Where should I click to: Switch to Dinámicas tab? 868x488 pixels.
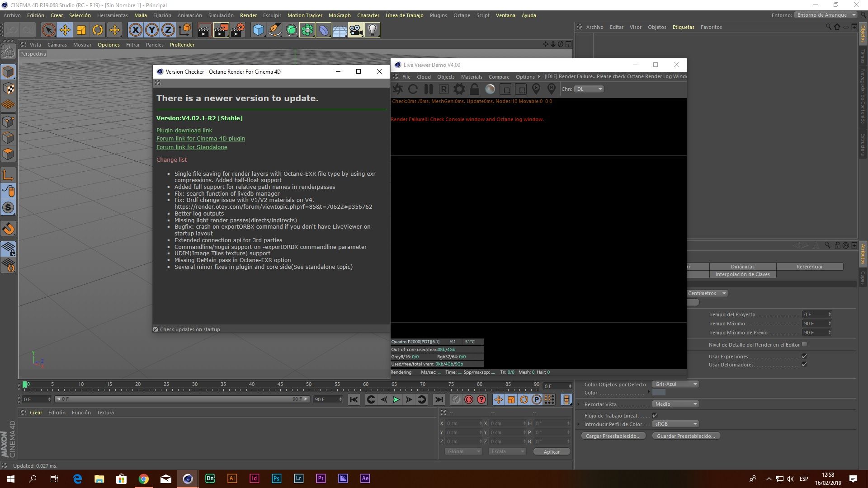coord(743,267)
